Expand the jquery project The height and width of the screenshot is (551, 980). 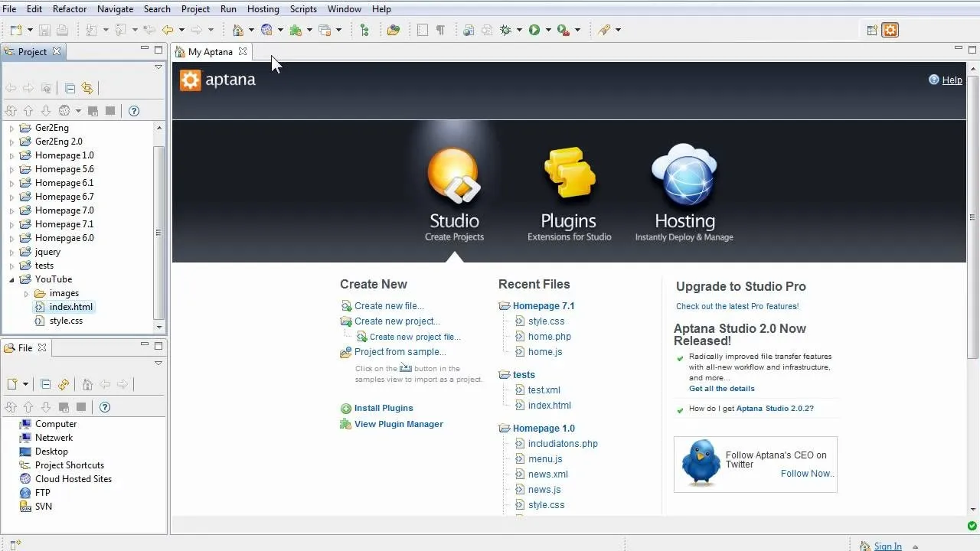coord(11,252)
